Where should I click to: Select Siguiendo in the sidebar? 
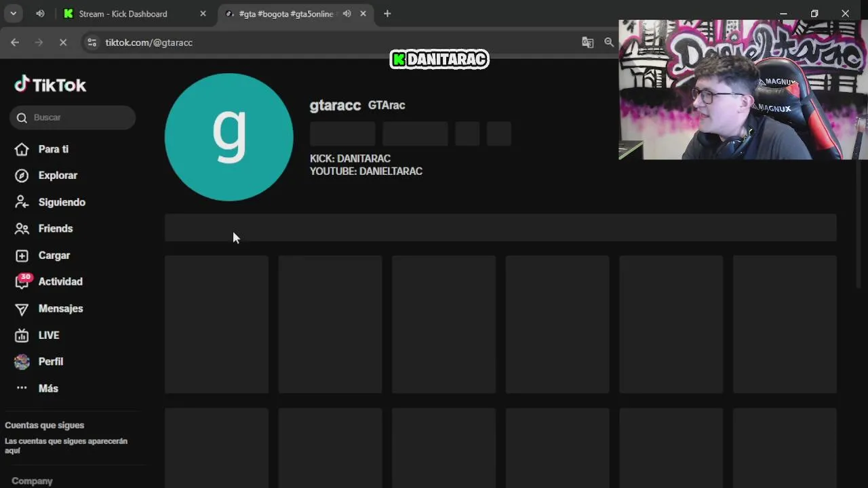pyautogui.click(x=62, y=202)
